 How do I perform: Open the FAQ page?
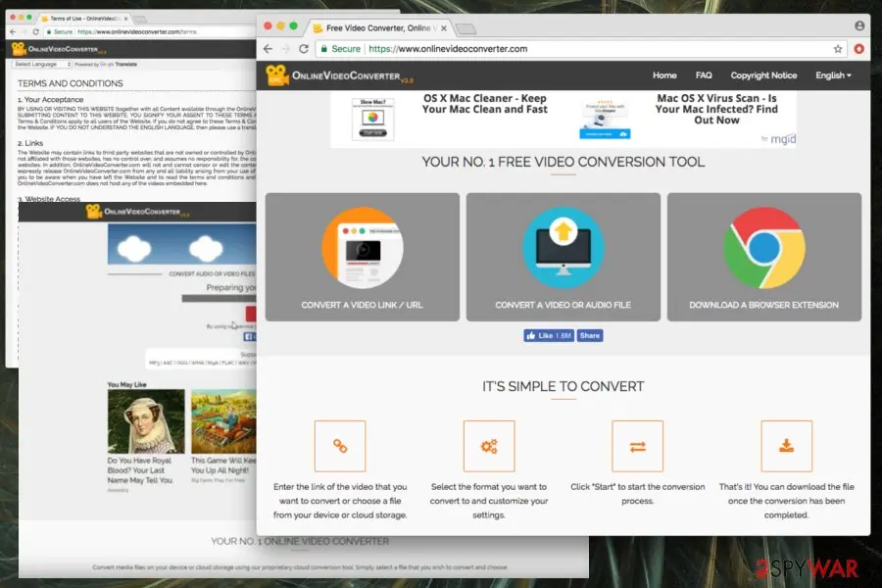pyautogui.click(x=703, y=75)
